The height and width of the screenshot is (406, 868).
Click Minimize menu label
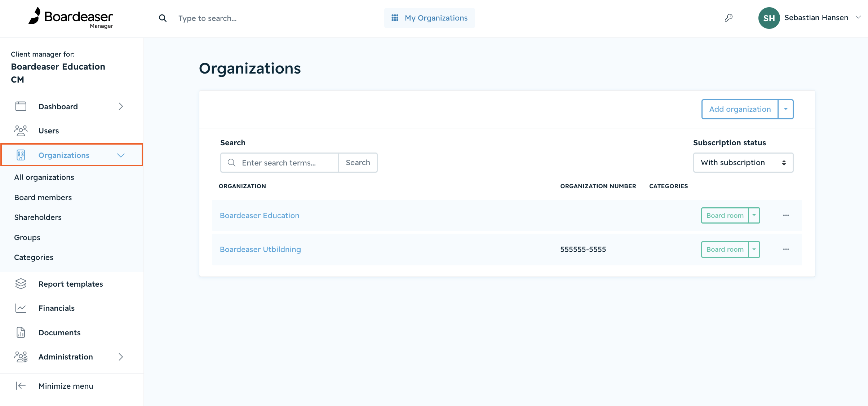coord(66,386)
